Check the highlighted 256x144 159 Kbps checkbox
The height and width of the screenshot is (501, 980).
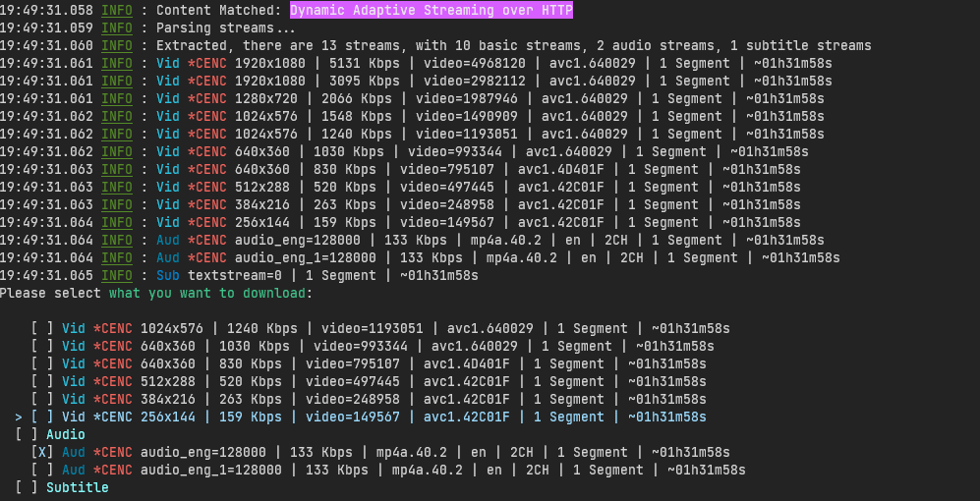41,417
